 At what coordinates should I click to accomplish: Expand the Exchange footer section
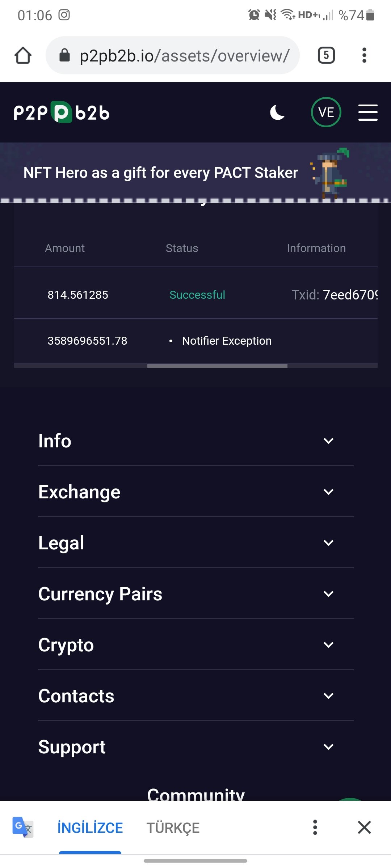click(x=196, y=492)
